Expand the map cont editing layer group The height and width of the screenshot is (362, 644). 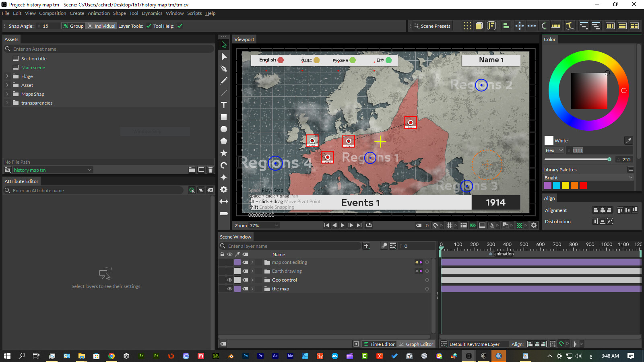(x=253, y=262)
